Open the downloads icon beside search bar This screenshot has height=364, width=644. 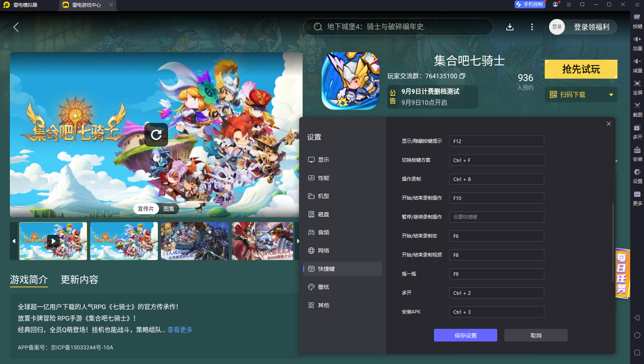[510, 27]
